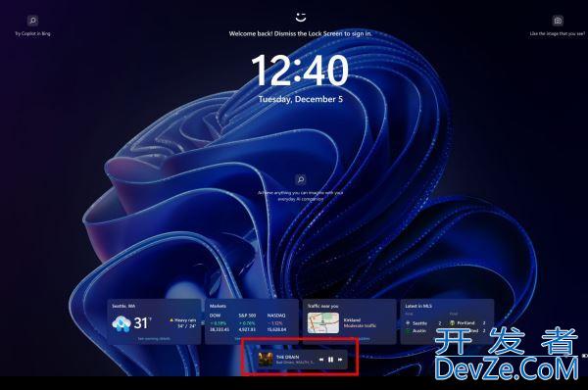
Task: Click the camera icon for image info
Action: coord(558,21)
